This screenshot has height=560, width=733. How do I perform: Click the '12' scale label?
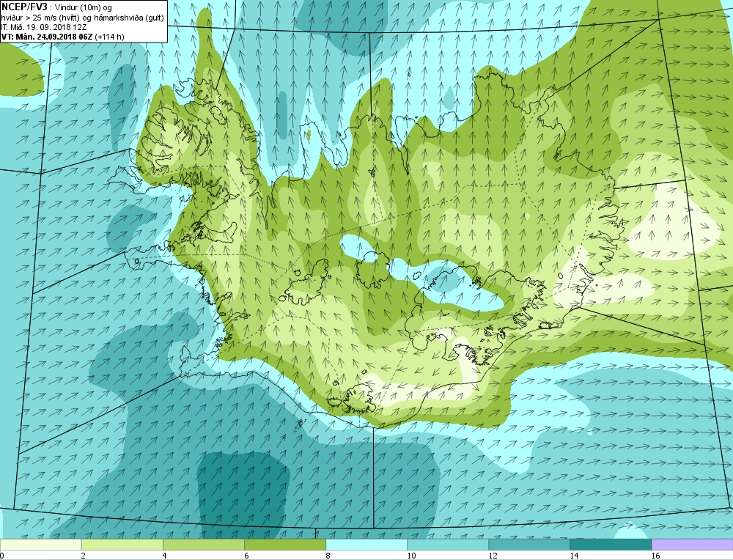click(493, 556)
